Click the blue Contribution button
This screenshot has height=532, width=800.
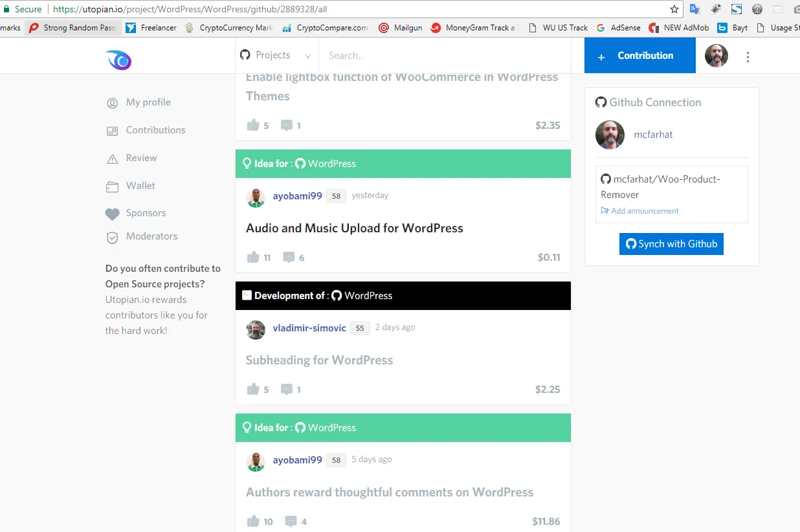(x=640, y=56)
